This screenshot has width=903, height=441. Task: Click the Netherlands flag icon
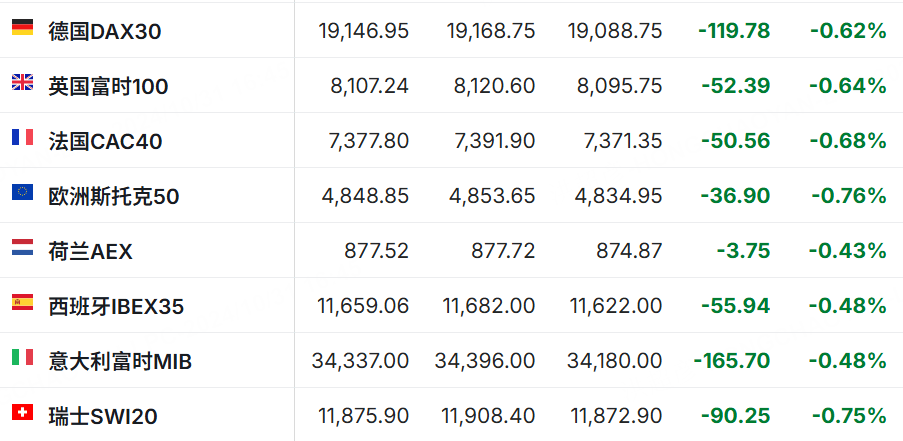point(22,247)
